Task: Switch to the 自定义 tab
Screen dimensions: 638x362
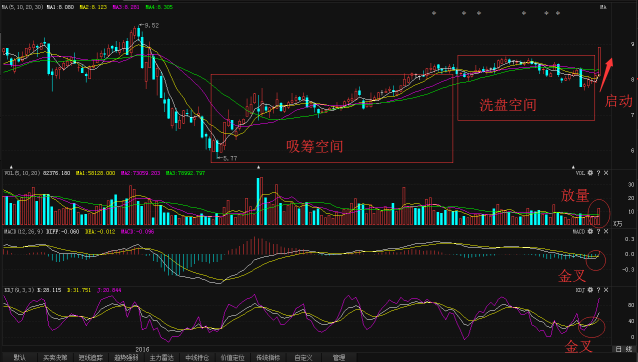Action: [303, 358]
